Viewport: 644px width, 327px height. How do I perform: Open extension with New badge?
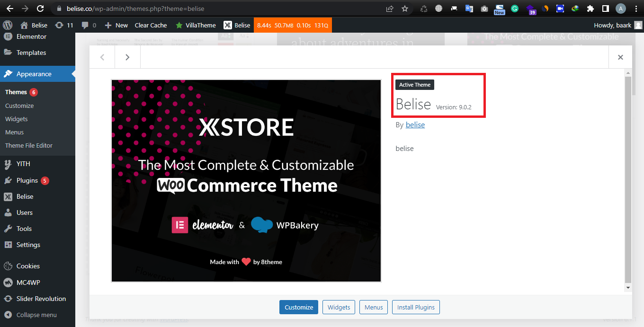500,9
